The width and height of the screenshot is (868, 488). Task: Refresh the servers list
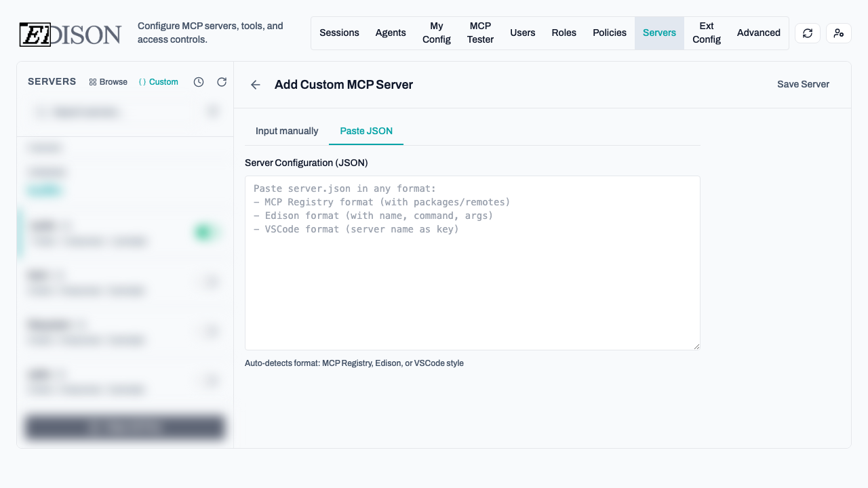coord(222,81)
